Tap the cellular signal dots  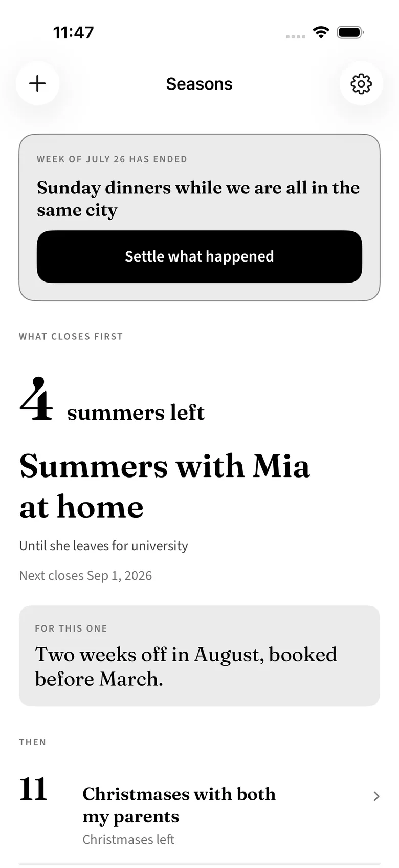[296, 36]
